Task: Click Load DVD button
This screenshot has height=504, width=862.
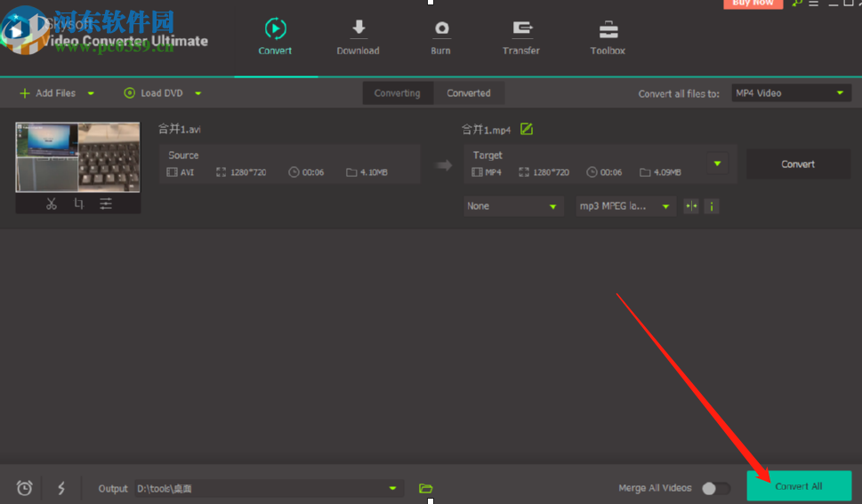Action: (x=154, y=92)
